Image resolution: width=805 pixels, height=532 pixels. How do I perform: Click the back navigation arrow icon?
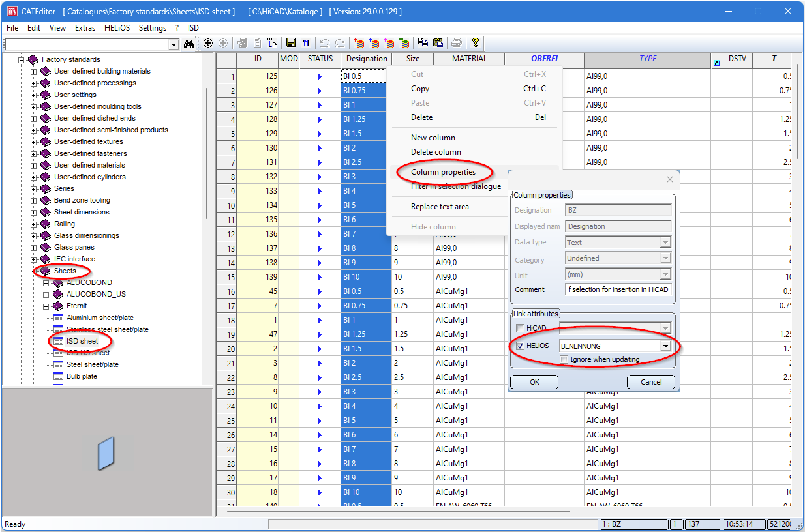(208, 43)
